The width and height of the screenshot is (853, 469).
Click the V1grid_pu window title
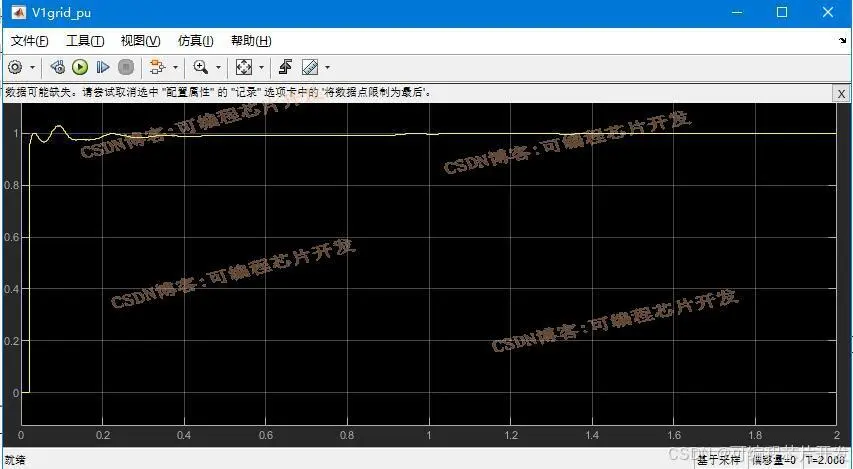coord(61,13)
